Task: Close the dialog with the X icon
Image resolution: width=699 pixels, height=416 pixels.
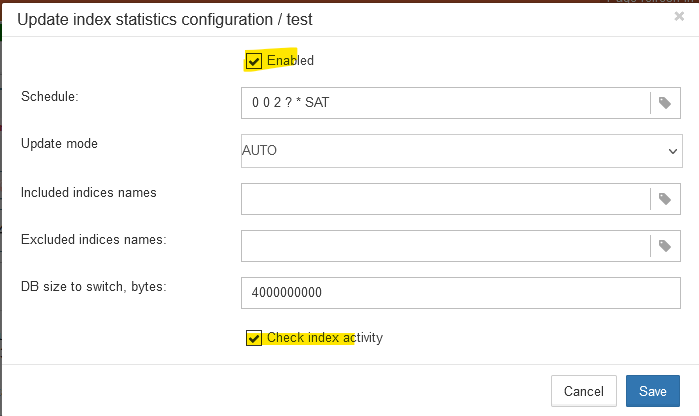Action: point(680,17)
